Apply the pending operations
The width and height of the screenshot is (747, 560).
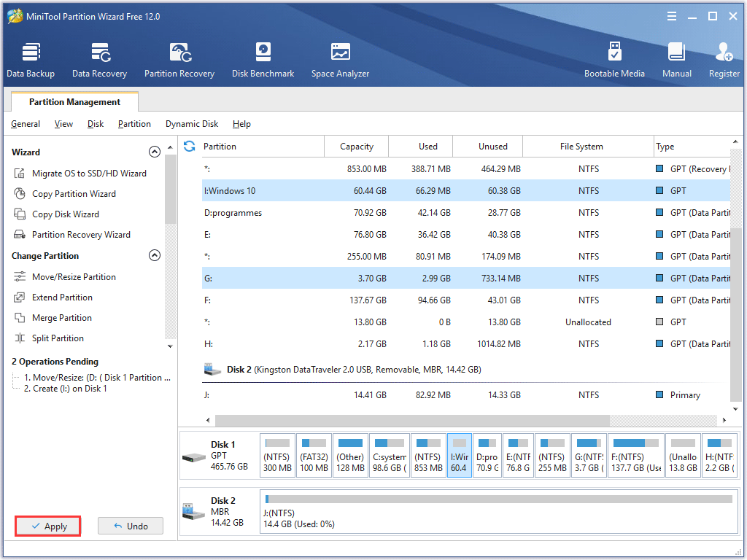[47, 526]
